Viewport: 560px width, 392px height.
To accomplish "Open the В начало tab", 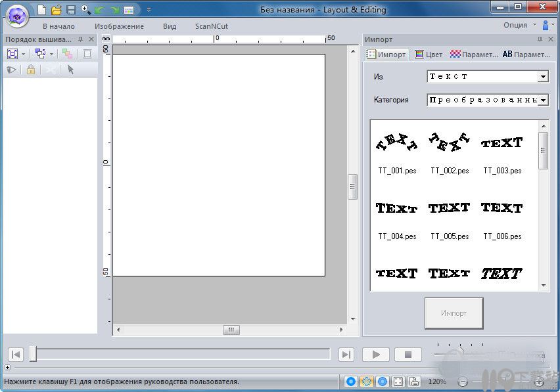I will click(x=58, y=26).
